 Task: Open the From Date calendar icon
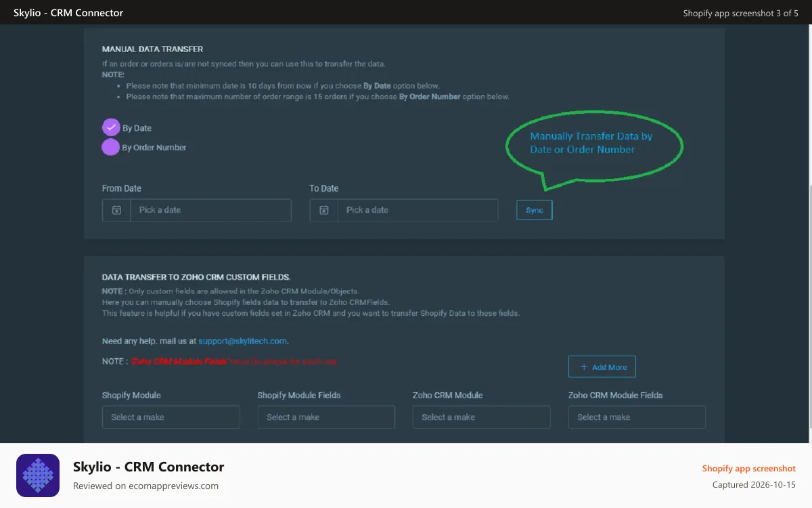pyautogui.click(x=116, y=210)
